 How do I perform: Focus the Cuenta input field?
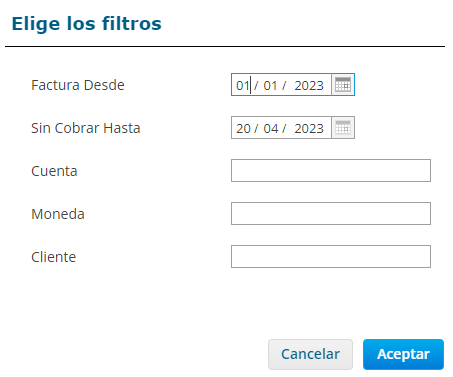(331, 171)
